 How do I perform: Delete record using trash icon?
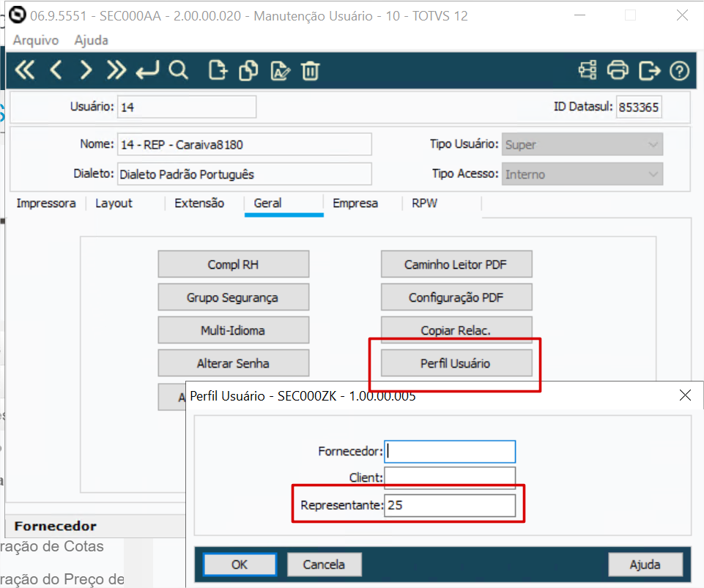click(311, 70)
